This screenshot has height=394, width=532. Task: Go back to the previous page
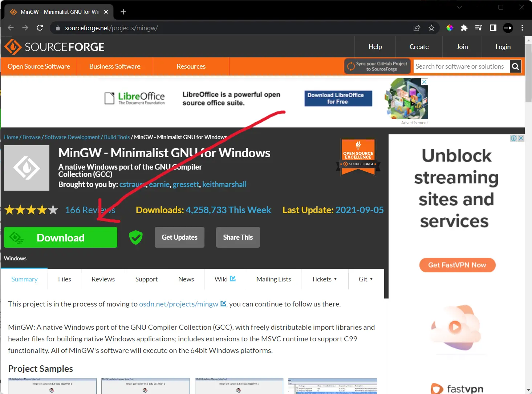point(11,28)
